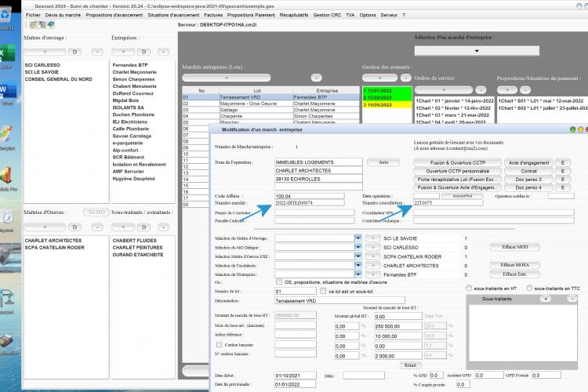Add a Sous-traitants / cotraitants entry with +
This screenshot has height=392, width=588.
coord(123,227)
